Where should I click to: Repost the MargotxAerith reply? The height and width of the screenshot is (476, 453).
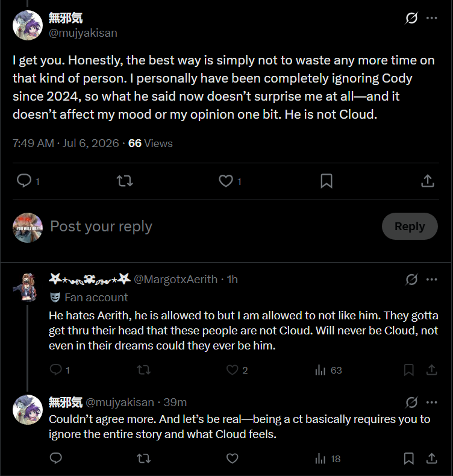[x=144, y=370]
